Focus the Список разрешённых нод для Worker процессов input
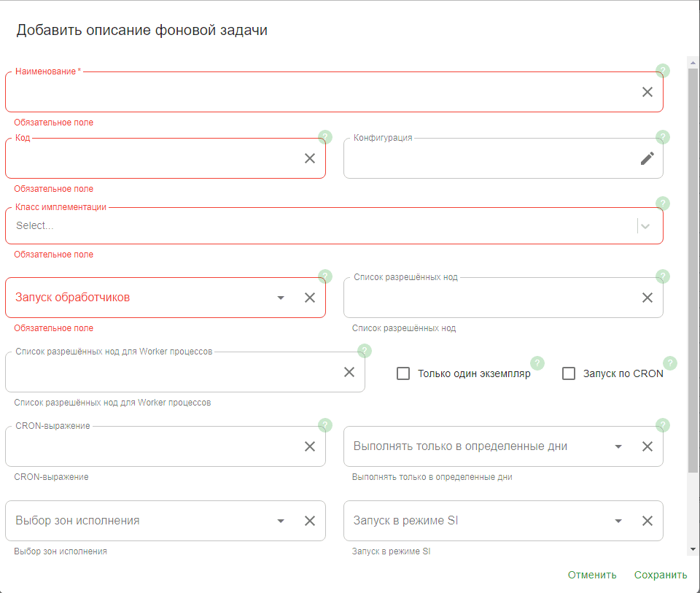 [x=171, y=373]
